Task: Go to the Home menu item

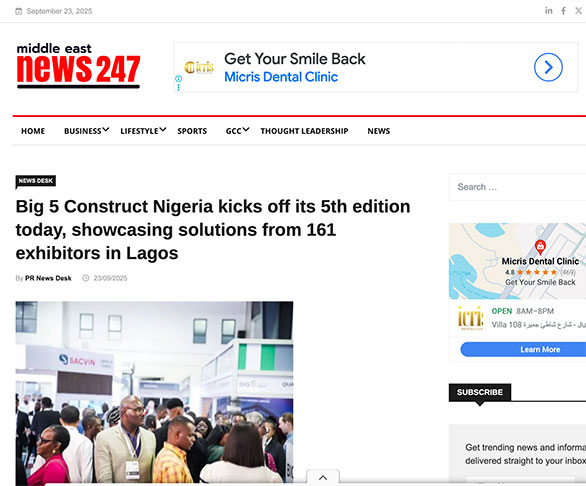Action: point(33,131)
